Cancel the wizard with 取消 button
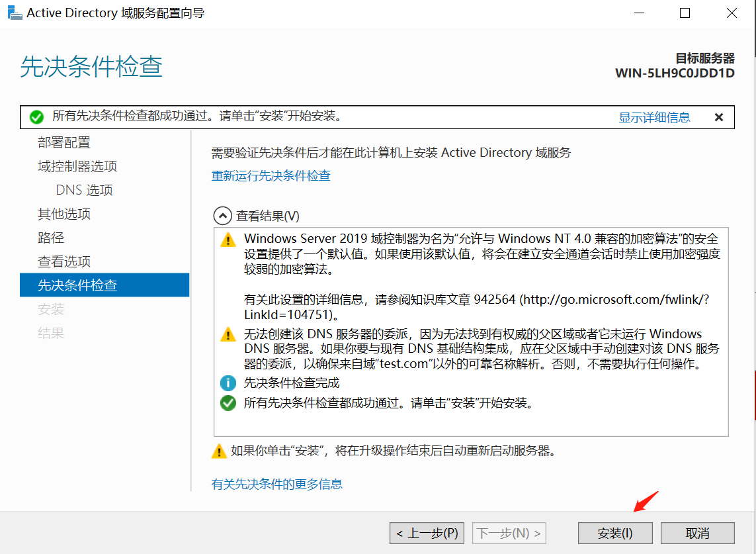The height and width of the screenshot is (554, 756). click(x=697, y=533)
